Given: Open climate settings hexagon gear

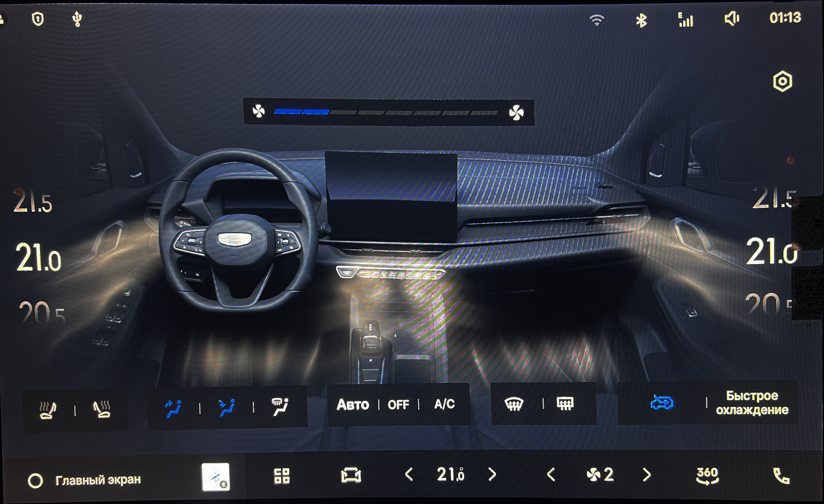Looking at the screenshot, I should tap(782, 81).
